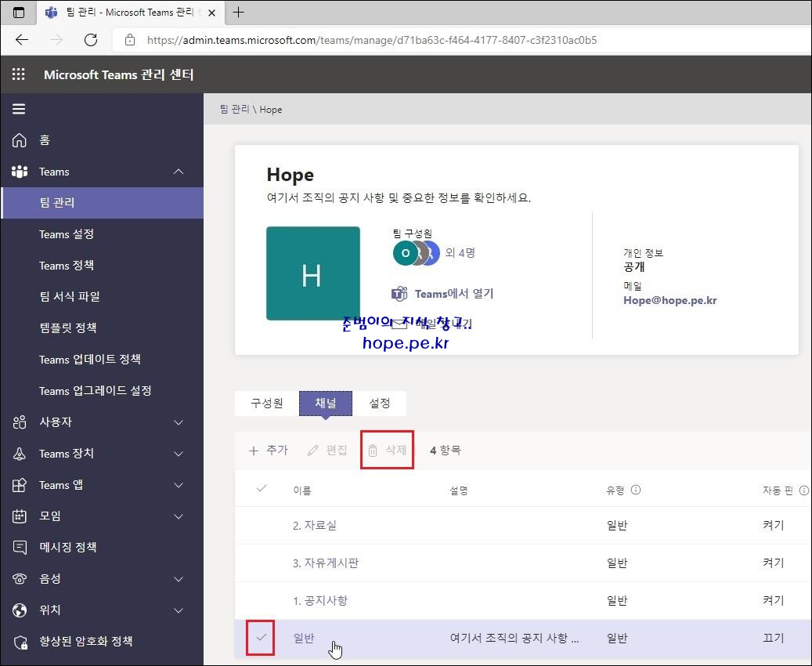Select the 채널 tab
812x666 pixels.
pyautogui.click(x=326, y=404)
